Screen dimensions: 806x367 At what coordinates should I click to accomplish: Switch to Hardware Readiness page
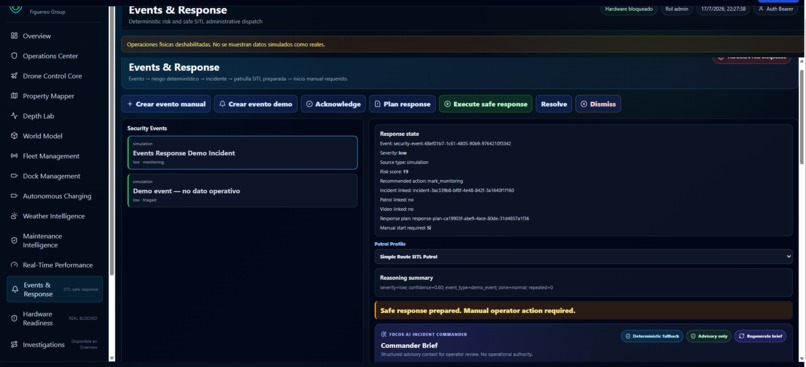click(x=54, y=318)
